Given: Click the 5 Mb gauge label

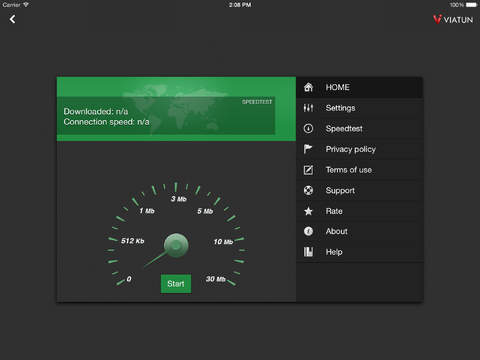Looking at the screenshot, I should pos(205,211).
